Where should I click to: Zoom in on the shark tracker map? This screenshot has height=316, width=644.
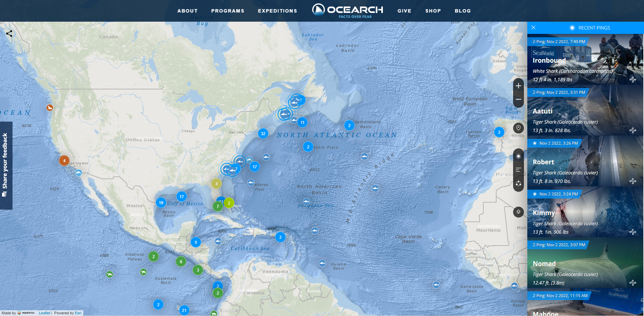point(518,86)
